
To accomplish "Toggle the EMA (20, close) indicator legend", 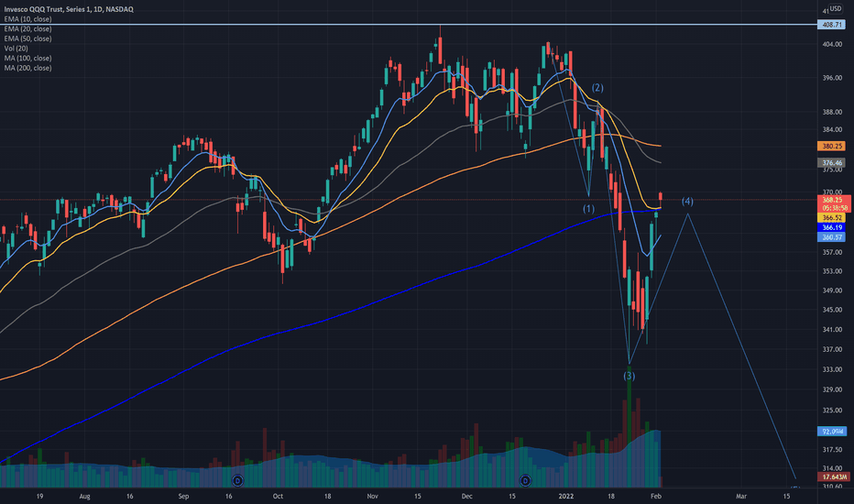I will 27,29.
